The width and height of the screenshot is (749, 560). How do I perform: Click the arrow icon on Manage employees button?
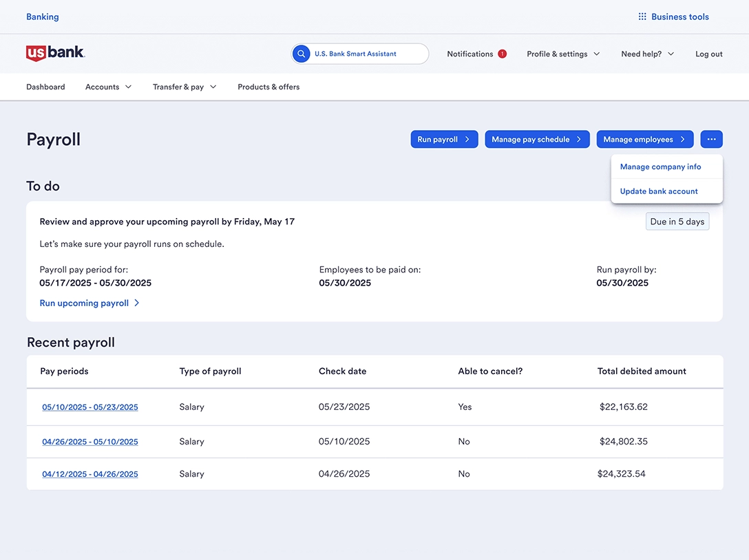tap(683, 139)
